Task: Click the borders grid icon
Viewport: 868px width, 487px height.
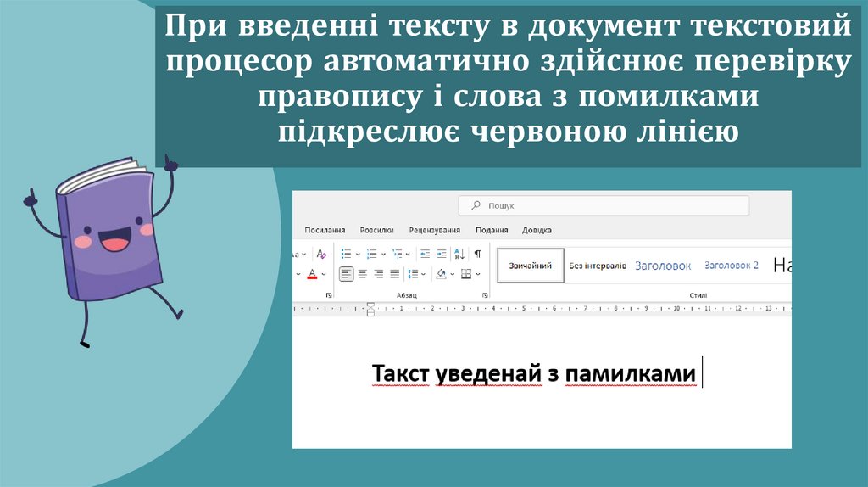Action: [466, 274]
